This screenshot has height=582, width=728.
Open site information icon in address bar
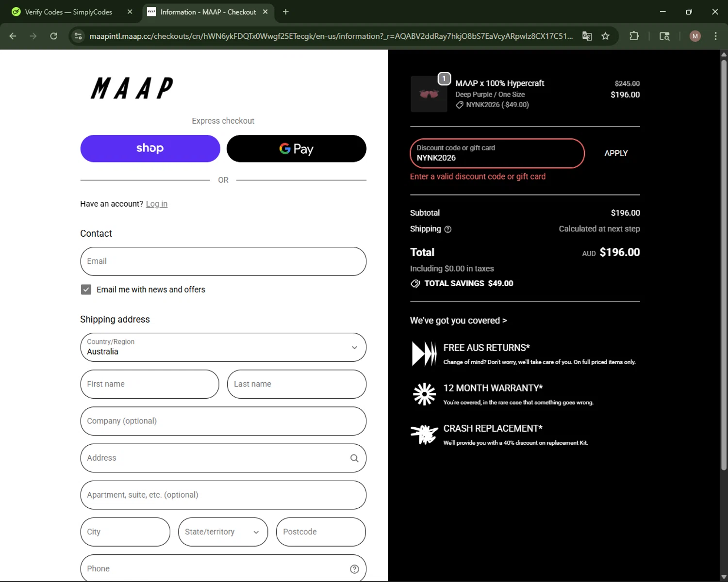(x=78, y=36)
